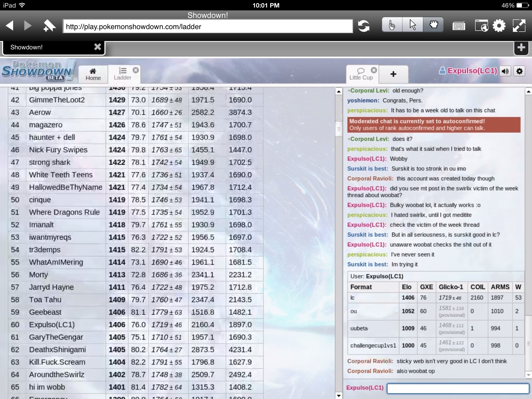Click the ladder scrollbar up arrow
Viewport: 532px width, 399px height.
(338, 91)
